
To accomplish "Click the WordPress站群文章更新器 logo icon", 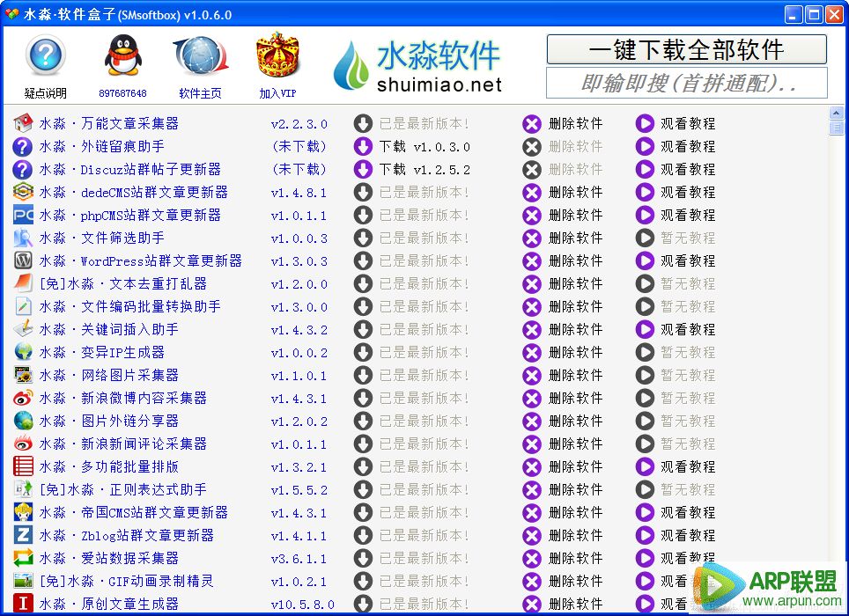I will 23,260.
